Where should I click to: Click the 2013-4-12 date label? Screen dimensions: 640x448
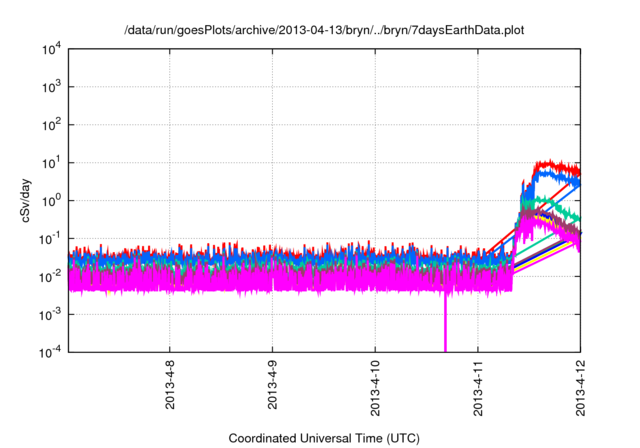pyautogui.click(x=580, y=388)
